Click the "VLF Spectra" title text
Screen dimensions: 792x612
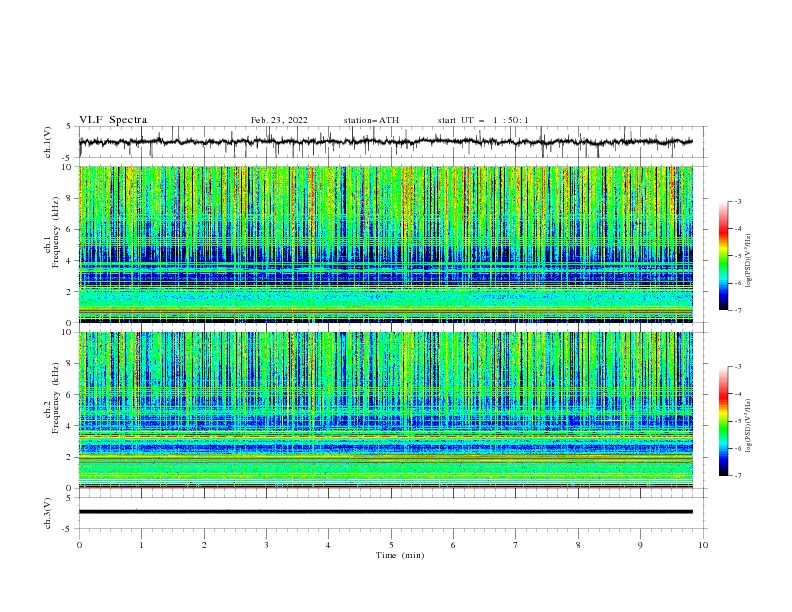[x=113, y=120]
